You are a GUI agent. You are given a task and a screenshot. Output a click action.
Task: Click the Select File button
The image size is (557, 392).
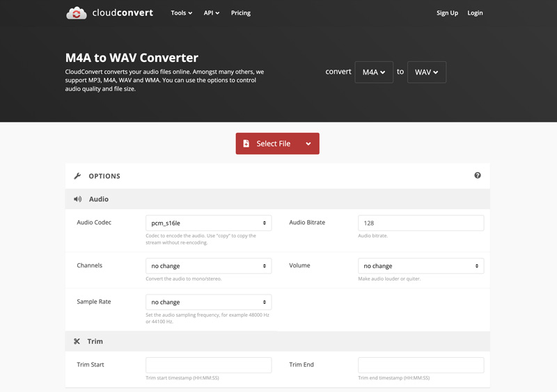(277, 143)
